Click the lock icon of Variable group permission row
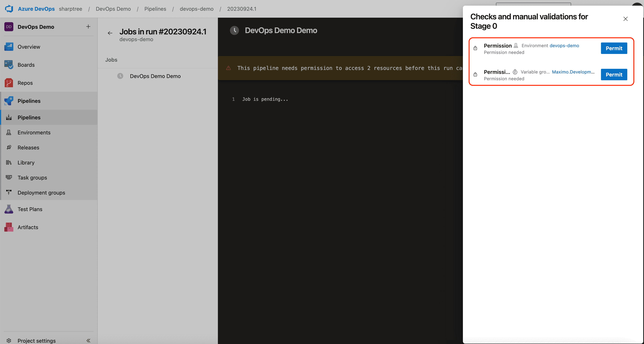Viewport: 644px width, 344px height. tap(475, 75)
